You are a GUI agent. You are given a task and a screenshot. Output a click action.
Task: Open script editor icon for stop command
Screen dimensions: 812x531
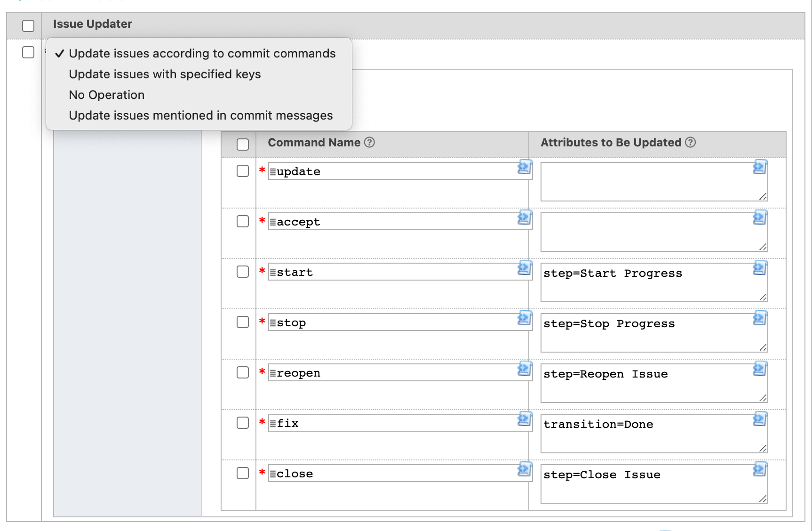(x=525, y=318)
